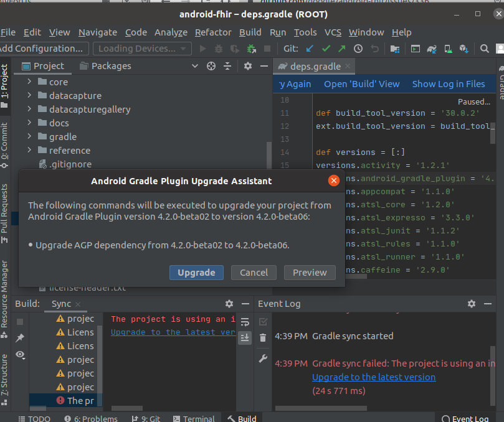Click the trash icon in Event Log

tap(263, 337)
